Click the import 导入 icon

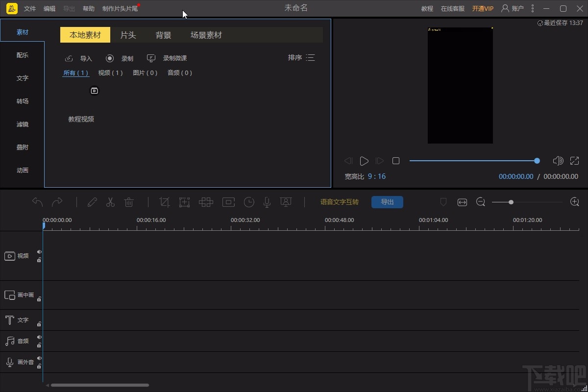69,58
